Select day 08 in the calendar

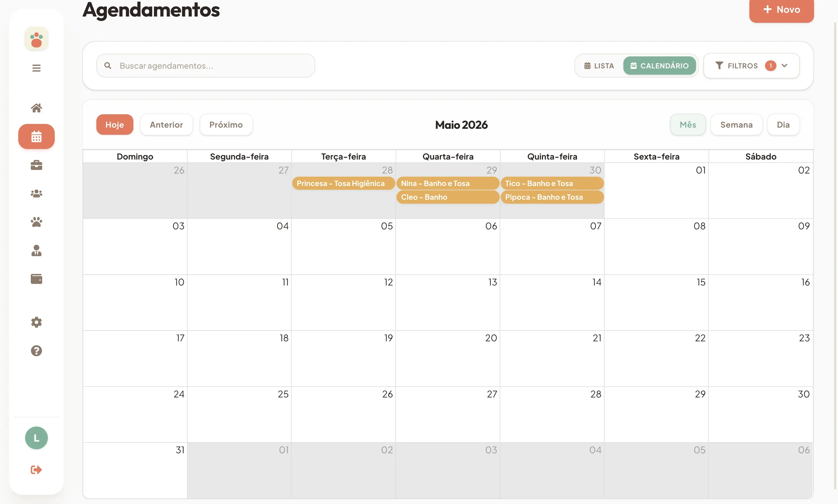tap(699, 226)
